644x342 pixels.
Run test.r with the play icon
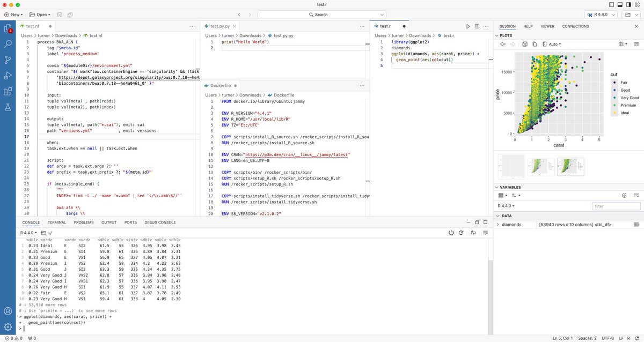point(468,26)
